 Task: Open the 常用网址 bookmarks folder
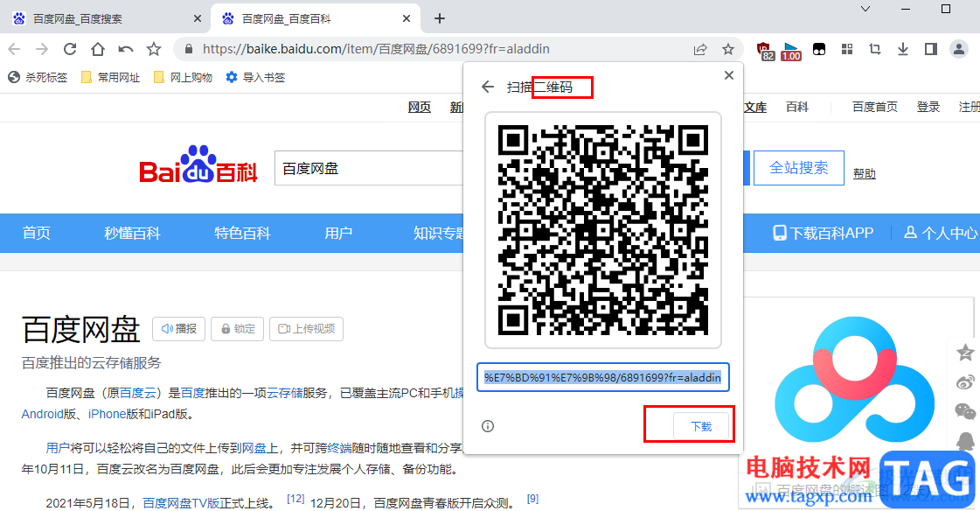[111, 78]
